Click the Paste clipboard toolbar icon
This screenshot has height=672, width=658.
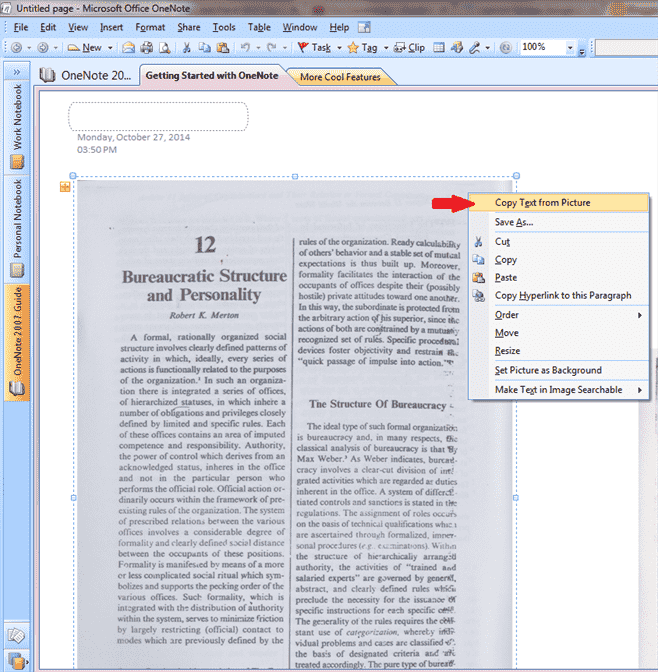tap(222, 48)
